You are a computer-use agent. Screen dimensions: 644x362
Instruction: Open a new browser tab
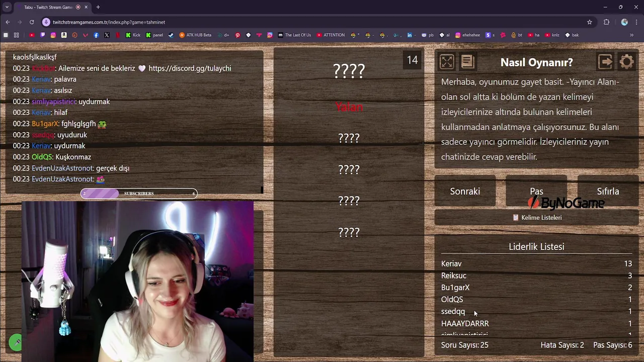[x=98, y=7]
